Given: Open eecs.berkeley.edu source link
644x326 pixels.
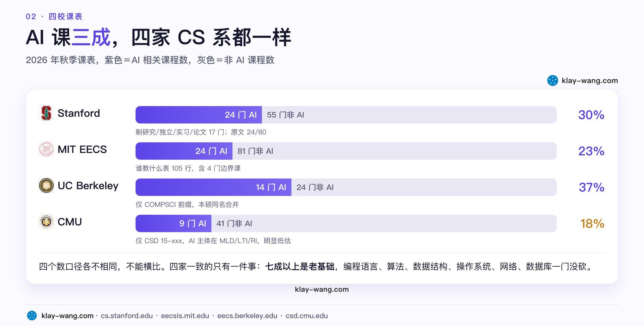Looking at the screenshot, I should 247,316.
